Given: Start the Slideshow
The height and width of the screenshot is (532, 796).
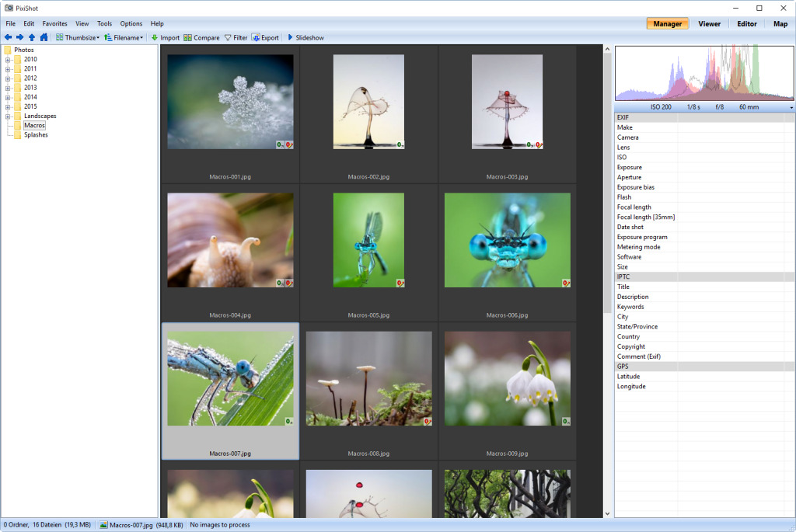Looking at the screenshot, I should [x=305, y=37].
